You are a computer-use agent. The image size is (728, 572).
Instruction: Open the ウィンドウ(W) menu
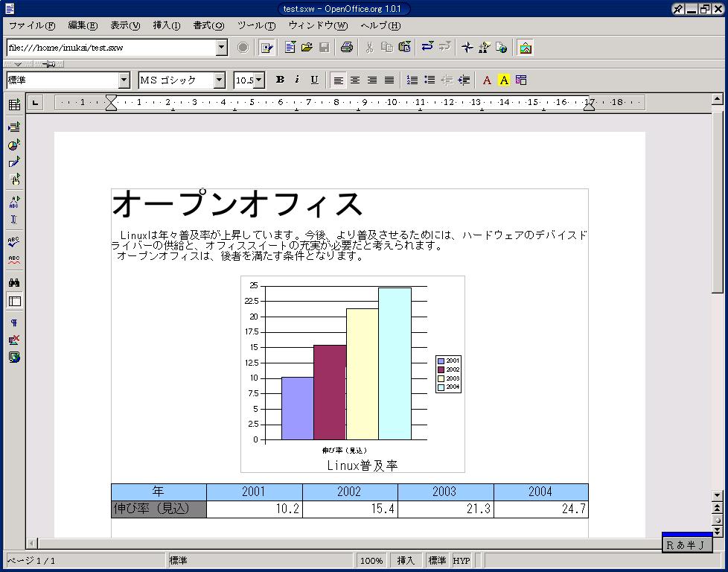(x=318, y=25)
